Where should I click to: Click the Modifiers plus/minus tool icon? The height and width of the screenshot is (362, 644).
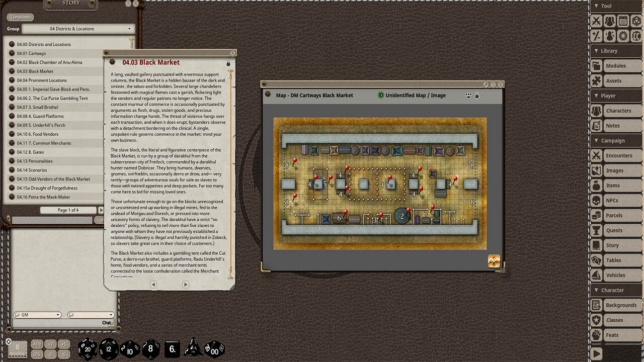click(x=596, y=36)
